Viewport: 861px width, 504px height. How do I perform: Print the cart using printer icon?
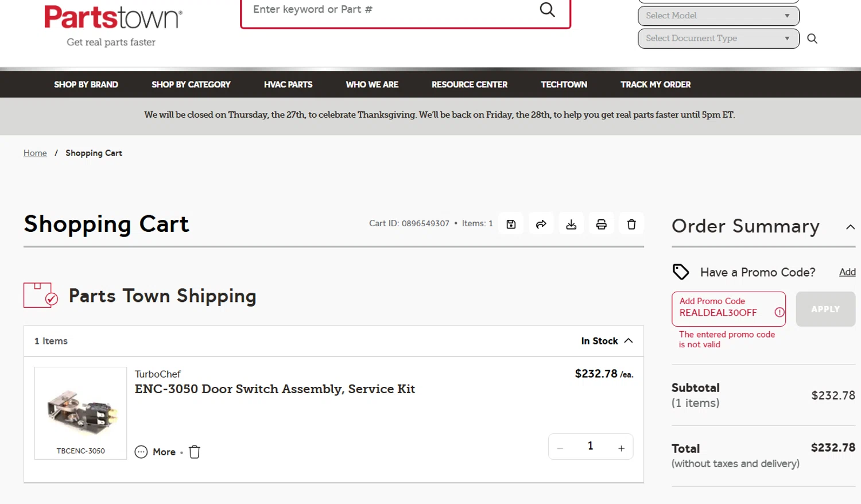click(x=601, y=224)
